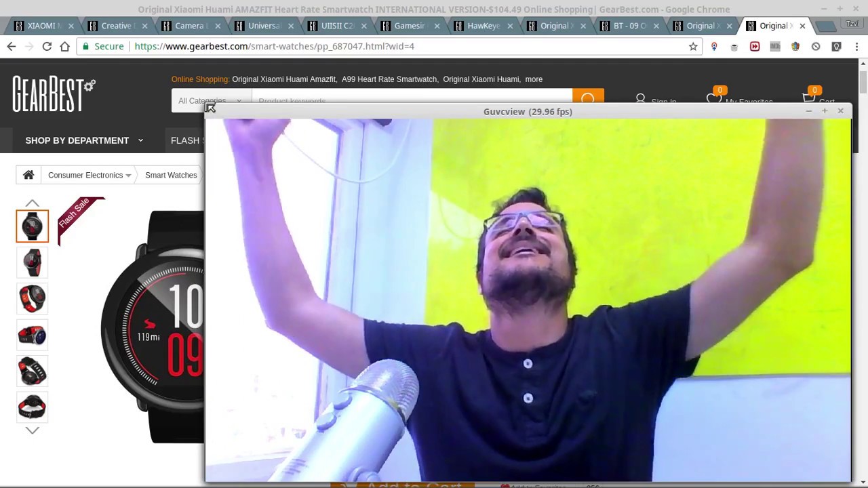The image size is (868, 488).
Task: Reload the GearBest page
Action: (47, 46)
